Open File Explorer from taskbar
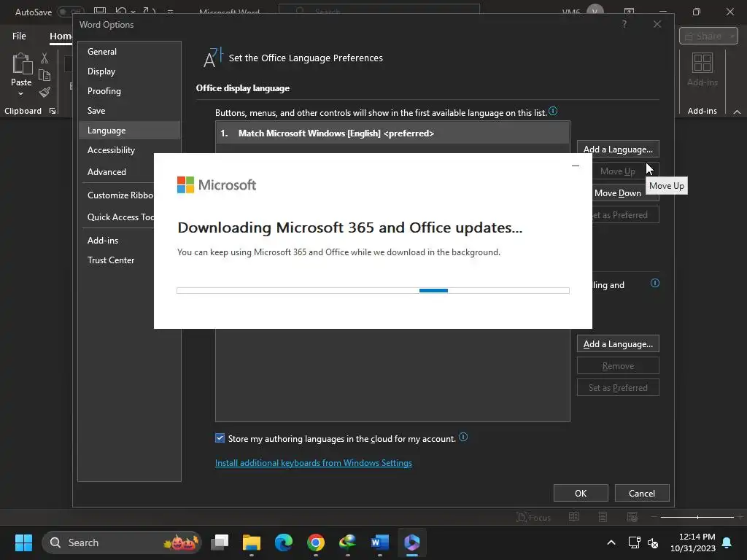This screenshot has width=747, height=560. (252, 542)
